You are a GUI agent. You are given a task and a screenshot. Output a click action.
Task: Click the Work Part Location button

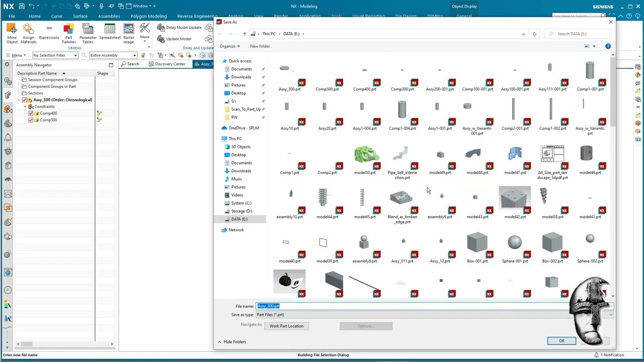coord(286,326)
